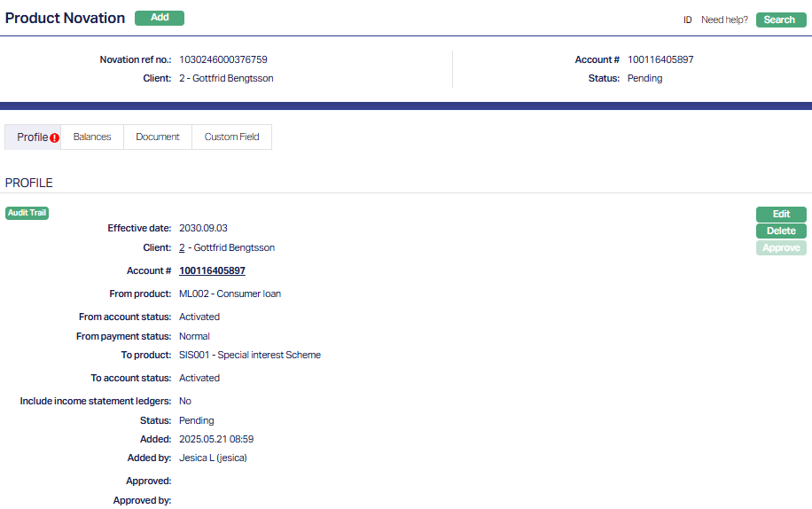Open the Document tab
Image resolution: width=812 pixels, height=509 pixels.
tap(158, 137)
